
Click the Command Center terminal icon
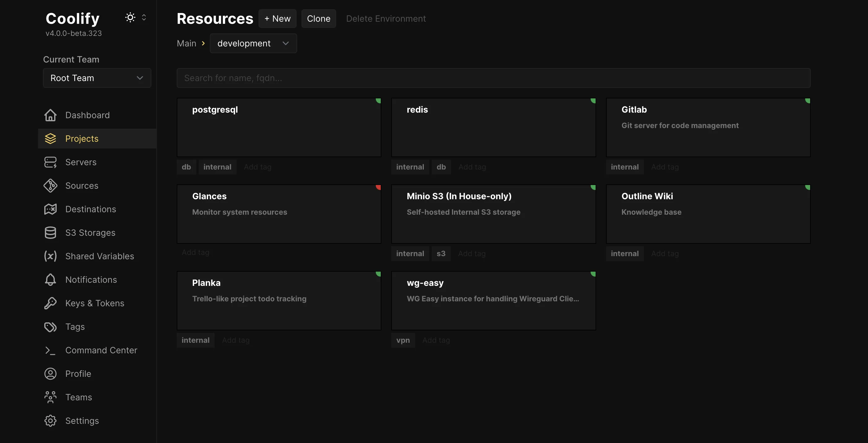(x=50, y=351)
